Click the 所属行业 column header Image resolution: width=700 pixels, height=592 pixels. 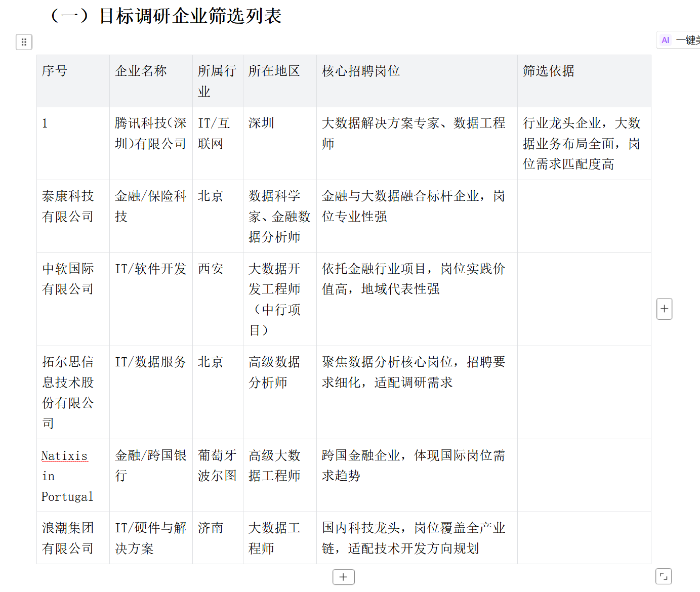217,80
